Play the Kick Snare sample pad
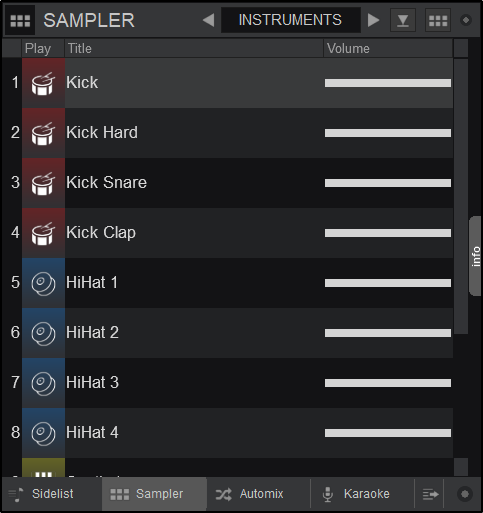 (43, 183)
